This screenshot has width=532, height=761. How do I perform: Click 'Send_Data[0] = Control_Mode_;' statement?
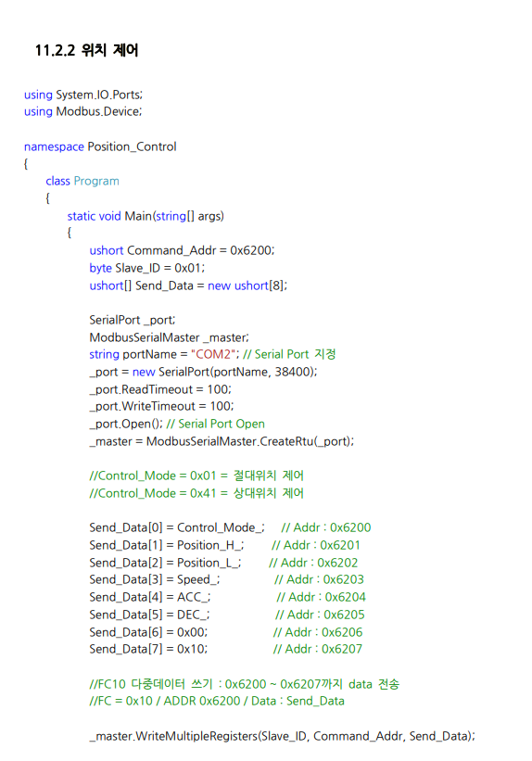(x=177, y=527)
